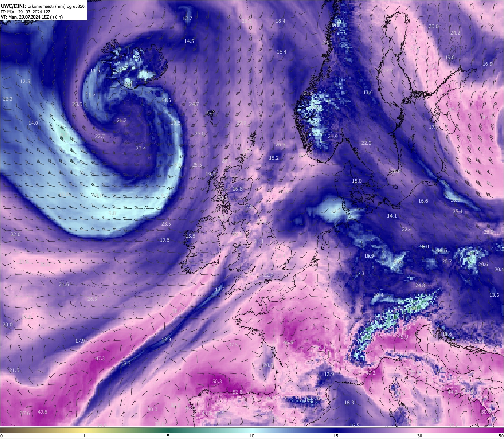
Task: Select the 25.5 map value
Action: point(197,165)
